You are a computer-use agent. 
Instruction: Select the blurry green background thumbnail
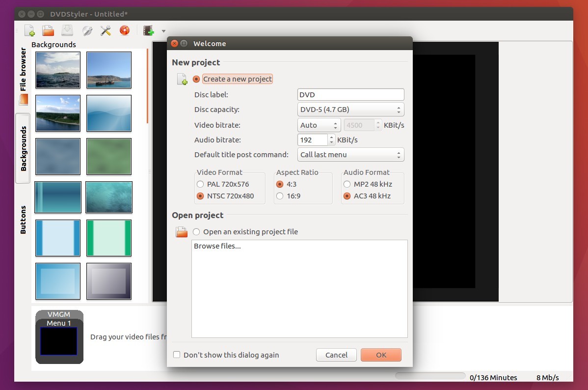coord(109,156)
